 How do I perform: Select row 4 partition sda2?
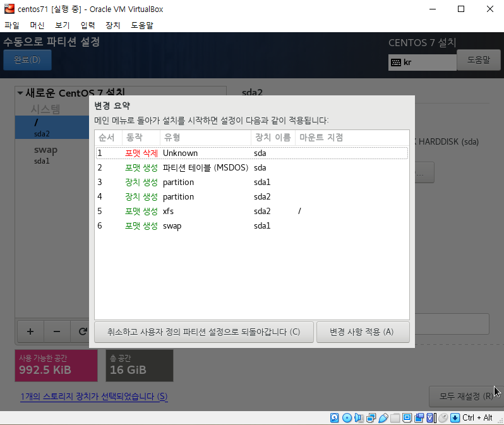252,197
